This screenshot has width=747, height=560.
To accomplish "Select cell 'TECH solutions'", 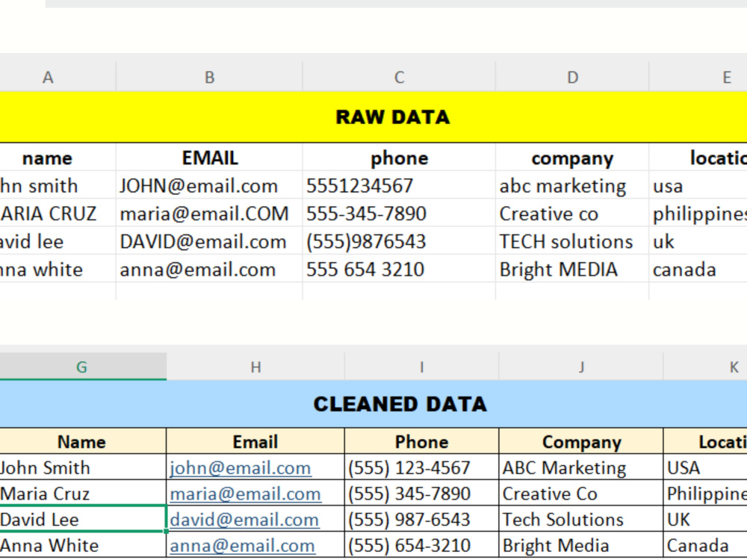I will [572, 241].
